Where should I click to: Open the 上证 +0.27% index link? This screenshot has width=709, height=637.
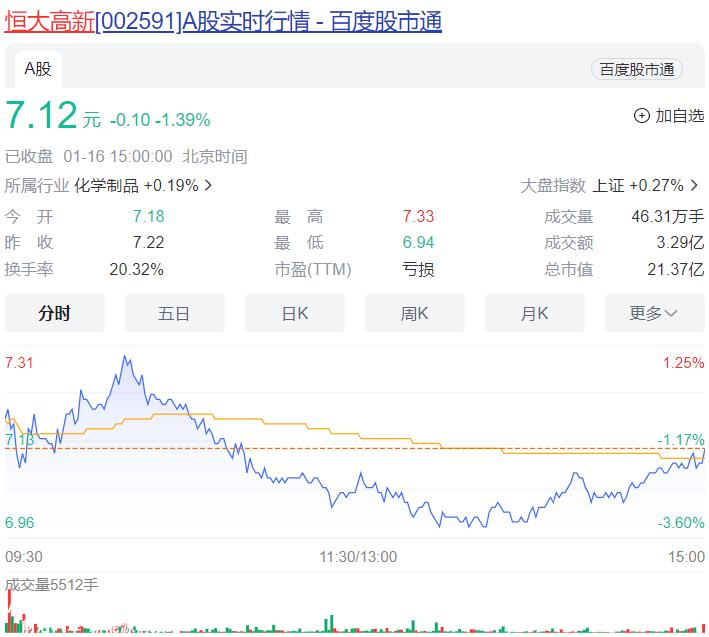638,185
